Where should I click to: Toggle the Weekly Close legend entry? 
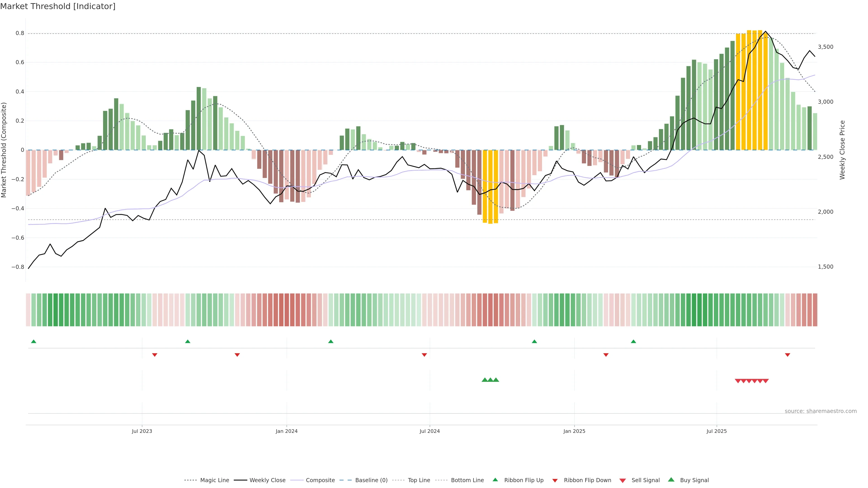pyautogui.click(x=267, y=480)
